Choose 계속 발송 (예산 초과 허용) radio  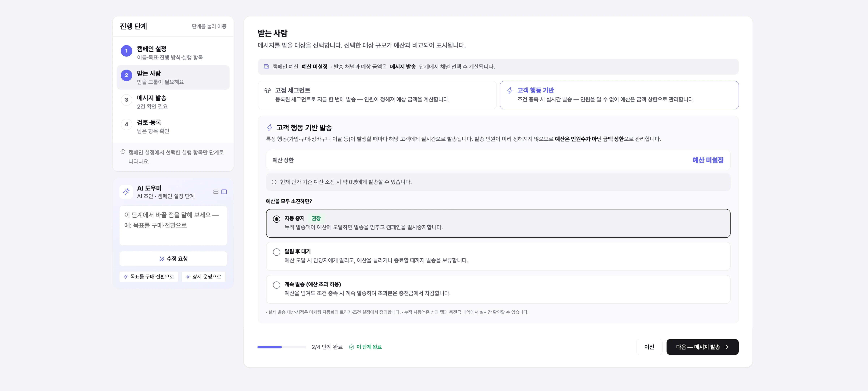tap(276, 285)
